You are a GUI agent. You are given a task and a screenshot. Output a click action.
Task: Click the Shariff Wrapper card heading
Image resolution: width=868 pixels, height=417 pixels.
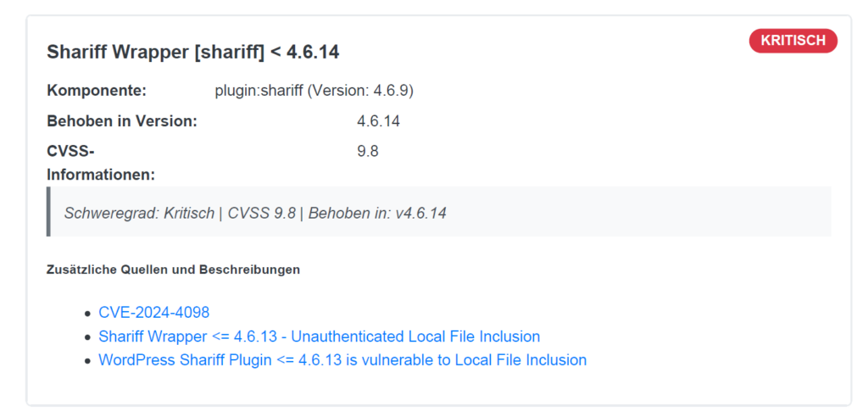[x=192, y=53]
